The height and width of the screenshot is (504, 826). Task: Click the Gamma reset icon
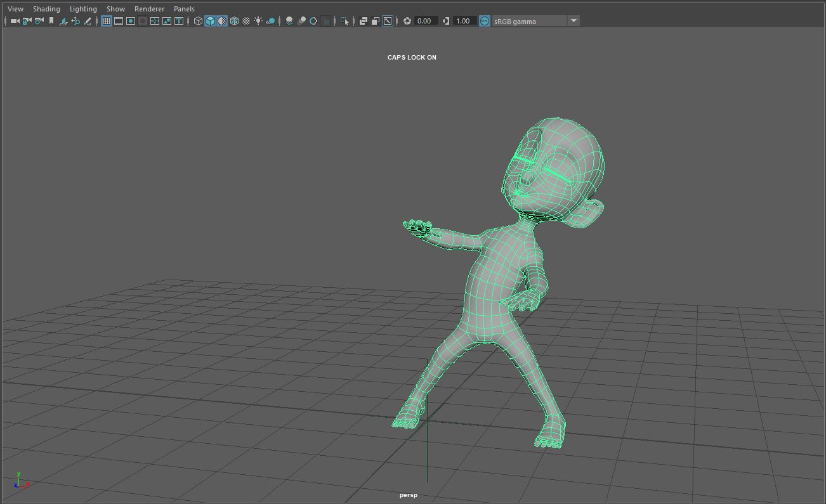click(446, 21)
